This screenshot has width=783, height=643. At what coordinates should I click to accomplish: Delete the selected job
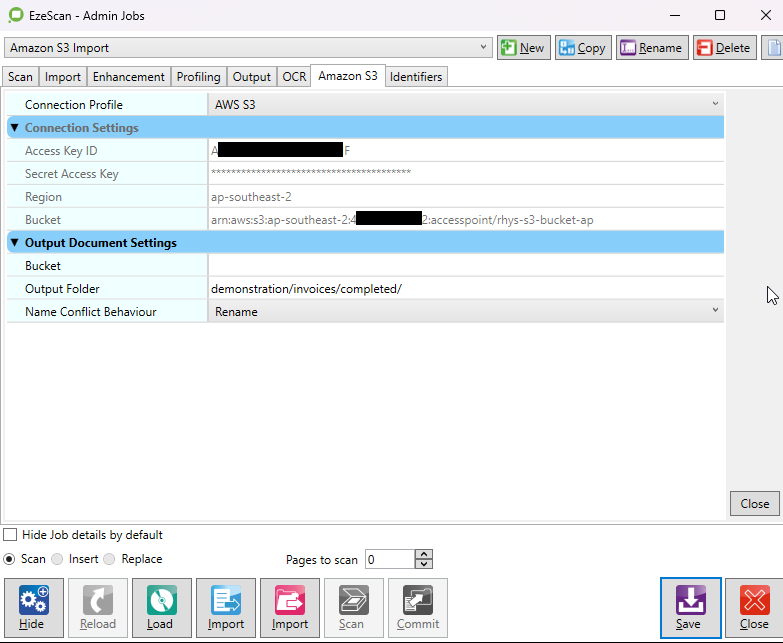[x=723, y=48]
